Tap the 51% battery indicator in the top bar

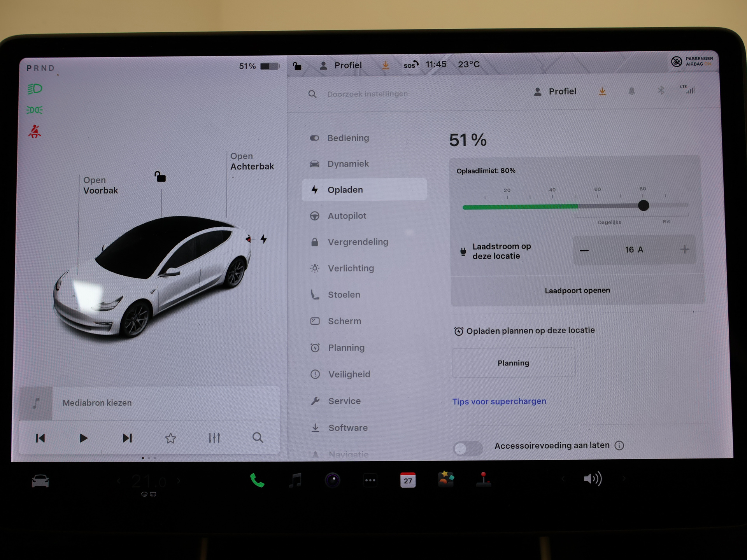259,66
